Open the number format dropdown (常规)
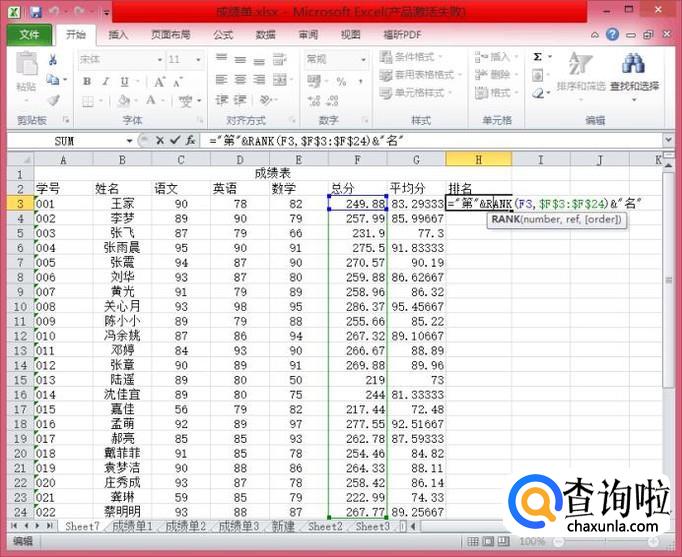 point(363,59)
